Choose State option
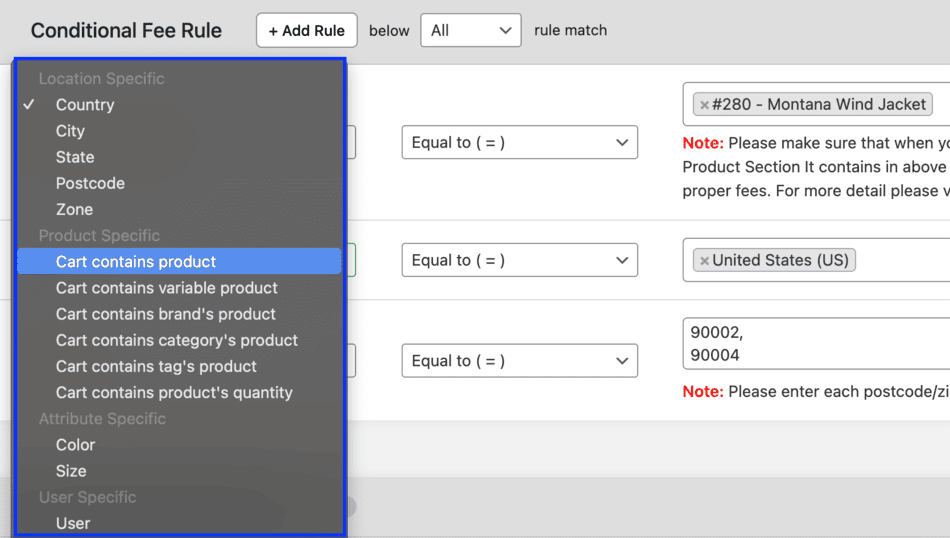Screen dimensions: 950x538 [179, 157]
